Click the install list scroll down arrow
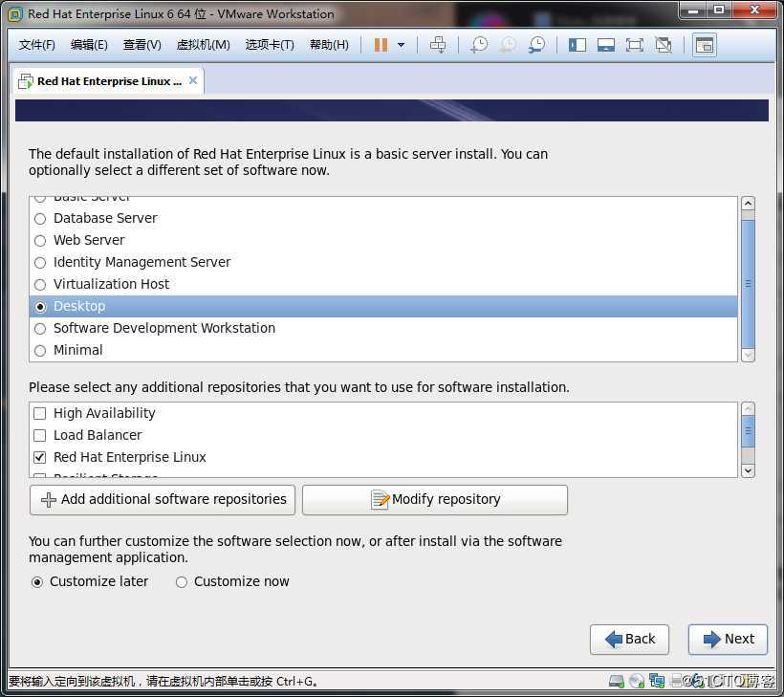 coord(748,356)
